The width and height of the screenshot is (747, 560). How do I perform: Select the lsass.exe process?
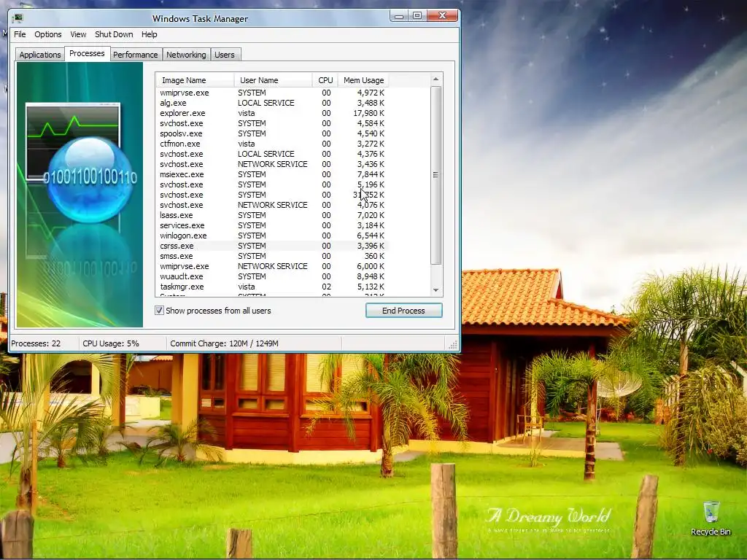tap(272, 215)
